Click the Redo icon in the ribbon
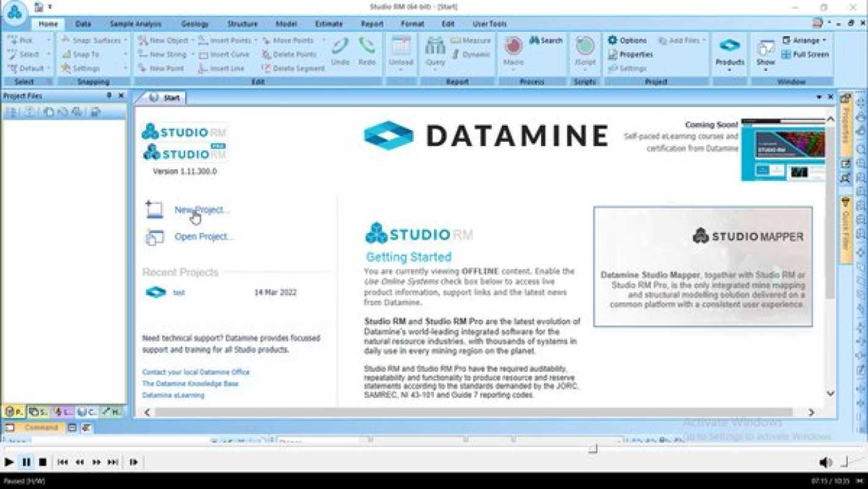This screenshot has width=868, height=489. pyautogui.click(x=367, y=46)
